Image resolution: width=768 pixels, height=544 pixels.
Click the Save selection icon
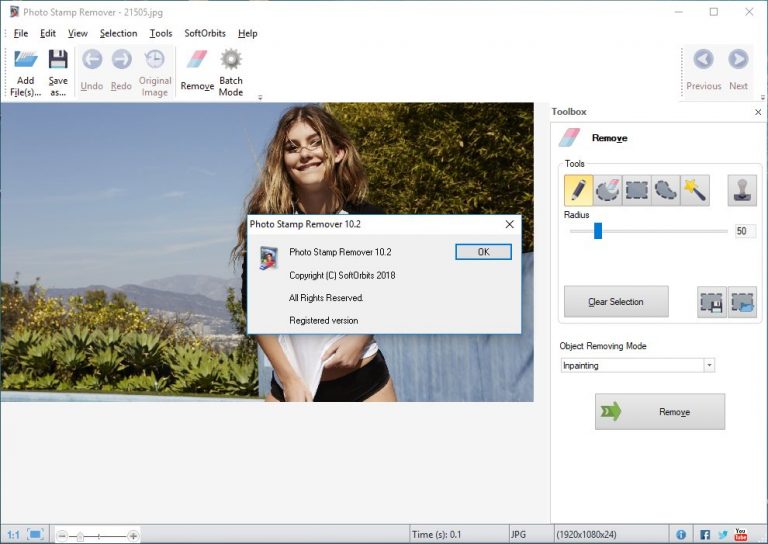tap(712, 302)
